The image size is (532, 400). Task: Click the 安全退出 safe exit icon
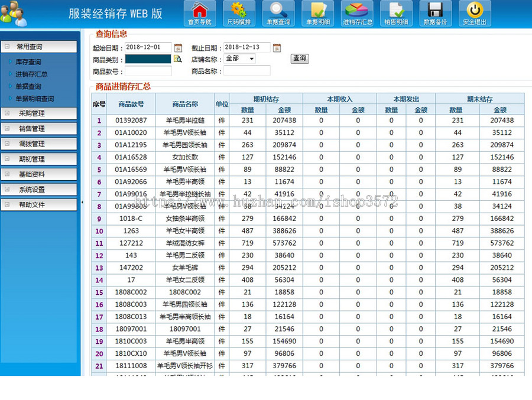click(474, 13)
